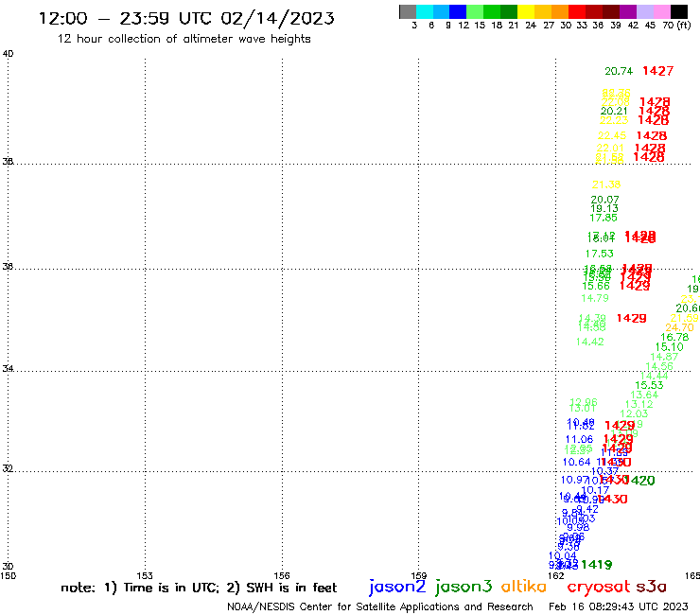Click the blue 10.64 wave height value
Screen dimensions: 700x615
(x=577, y=462)
